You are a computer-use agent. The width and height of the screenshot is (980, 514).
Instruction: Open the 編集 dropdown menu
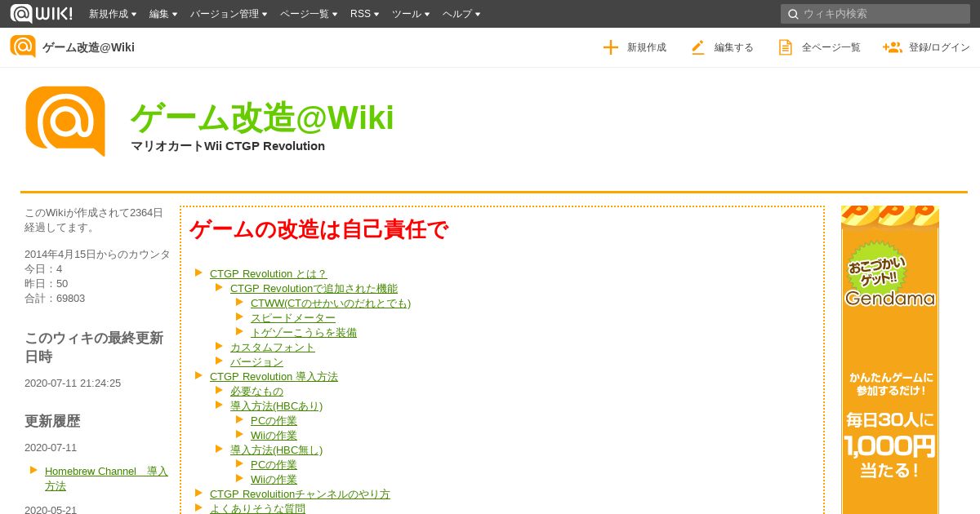163,14
